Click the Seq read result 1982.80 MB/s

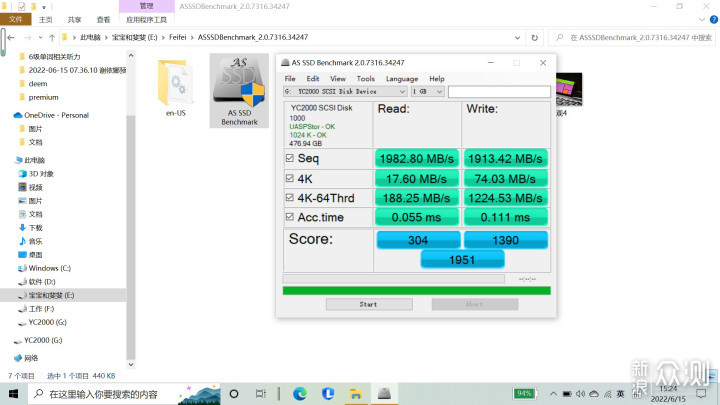[x=417, y=158]
